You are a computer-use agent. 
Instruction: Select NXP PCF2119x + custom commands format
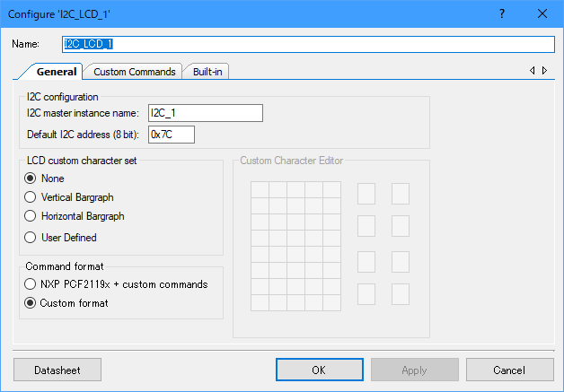31,284
